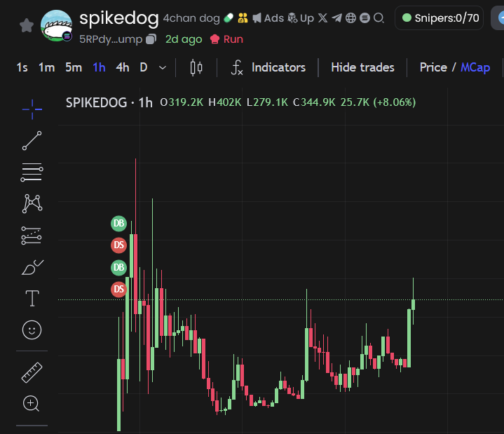Select the 1m timeframe
The height and width of the screenshot is (434, 504).
coord(46,67)
